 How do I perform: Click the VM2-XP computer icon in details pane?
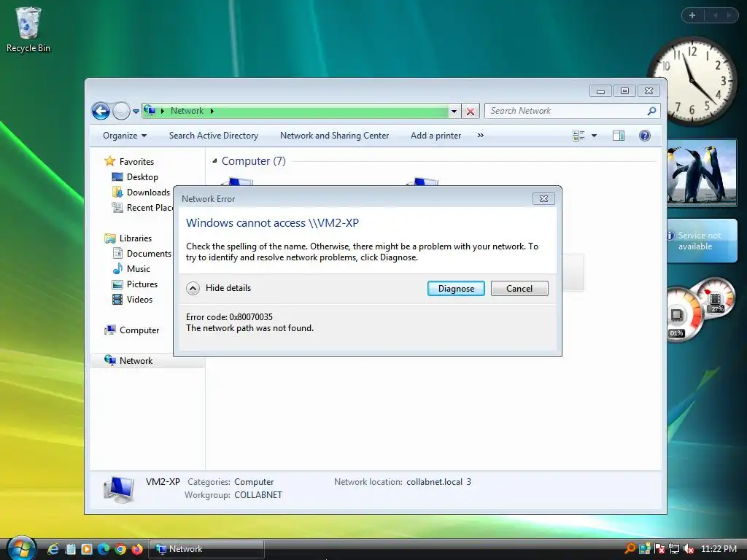(119, 489)
